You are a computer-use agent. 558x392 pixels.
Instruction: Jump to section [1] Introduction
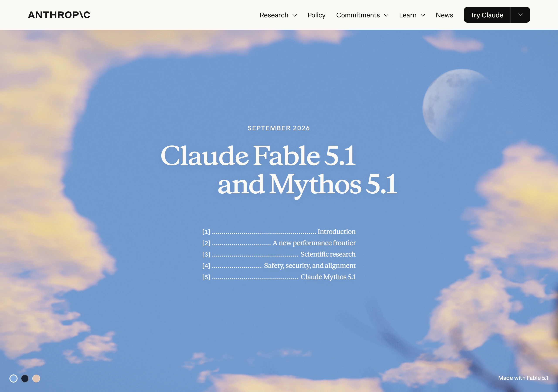(x=279, y=231)
